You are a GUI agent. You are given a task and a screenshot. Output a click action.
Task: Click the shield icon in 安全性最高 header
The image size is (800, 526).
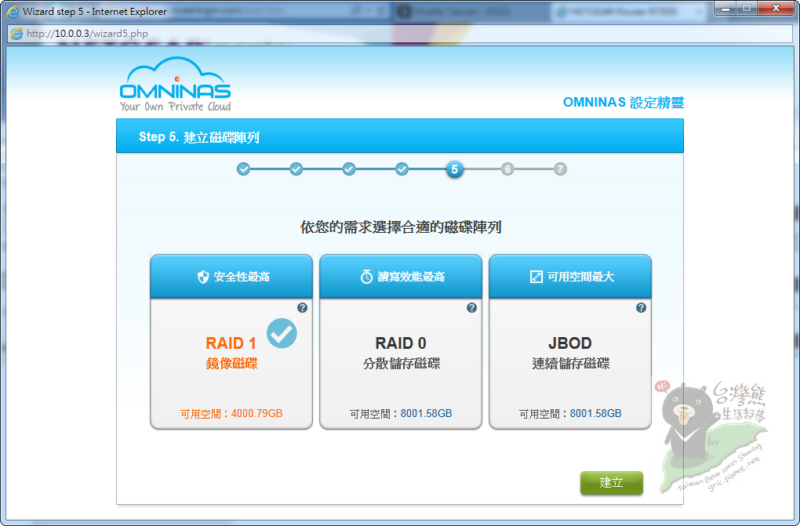(x=203, y=277)
